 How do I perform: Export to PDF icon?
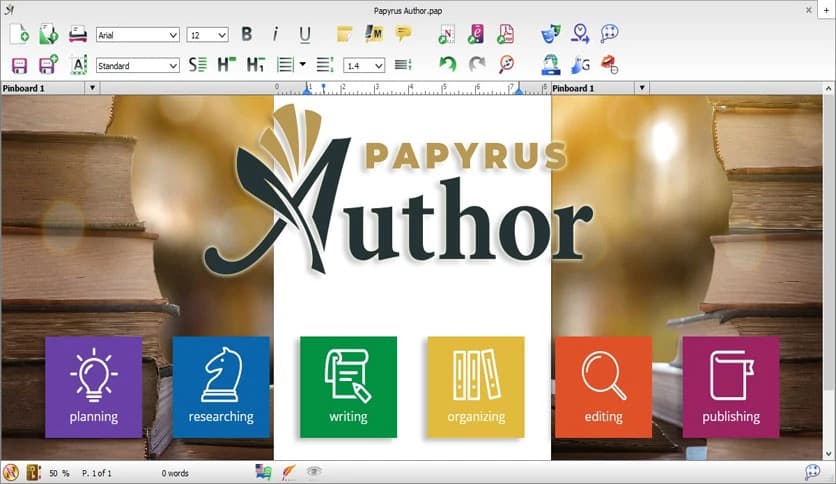(x=506, y=34)
